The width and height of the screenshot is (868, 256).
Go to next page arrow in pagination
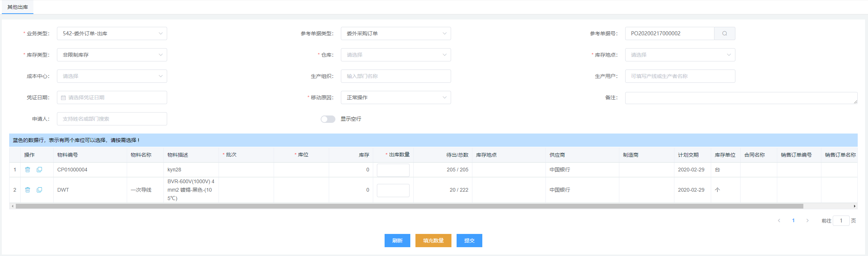coord(807,221)
